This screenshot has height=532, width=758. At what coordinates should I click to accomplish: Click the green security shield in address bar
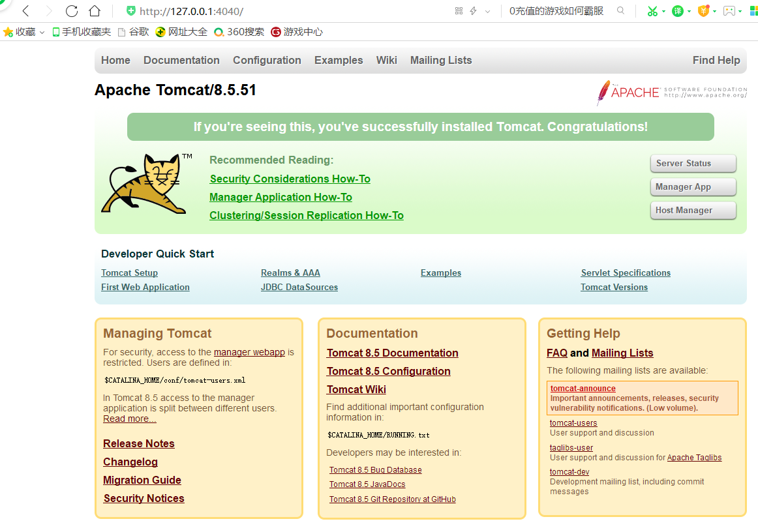[130, 10]
